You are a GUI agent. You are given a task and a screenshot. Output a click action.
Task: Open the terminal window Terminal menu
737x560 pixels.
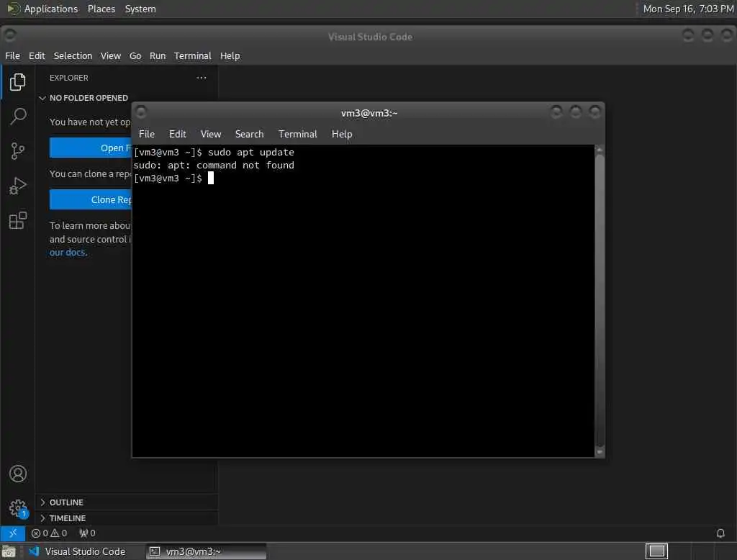pos(297,134)
